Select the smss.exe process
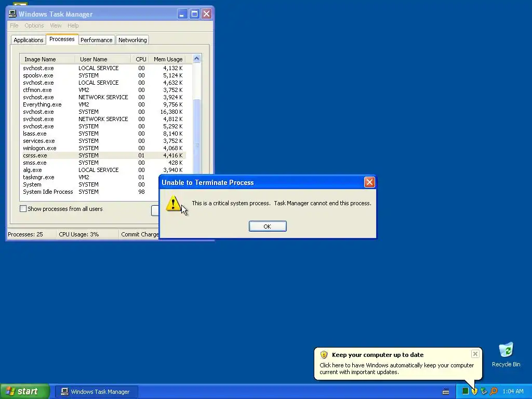 (x=103, y=163)
